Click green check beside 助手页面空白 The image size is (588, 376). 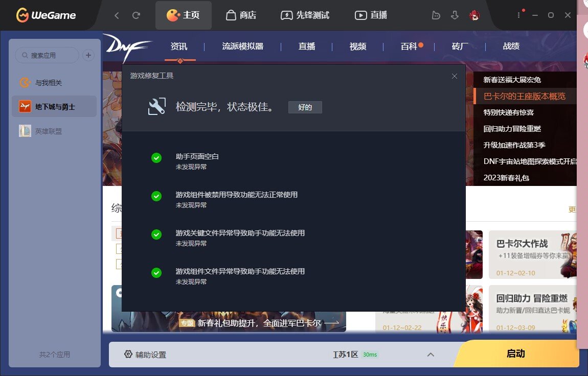click(x=156, y=158)
